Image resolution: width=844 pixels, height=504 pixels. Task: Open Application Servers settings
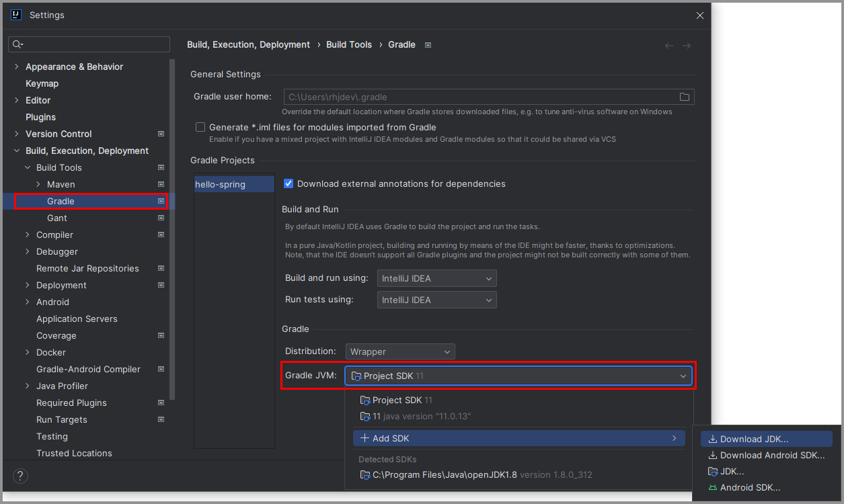(x=77, y=319)
